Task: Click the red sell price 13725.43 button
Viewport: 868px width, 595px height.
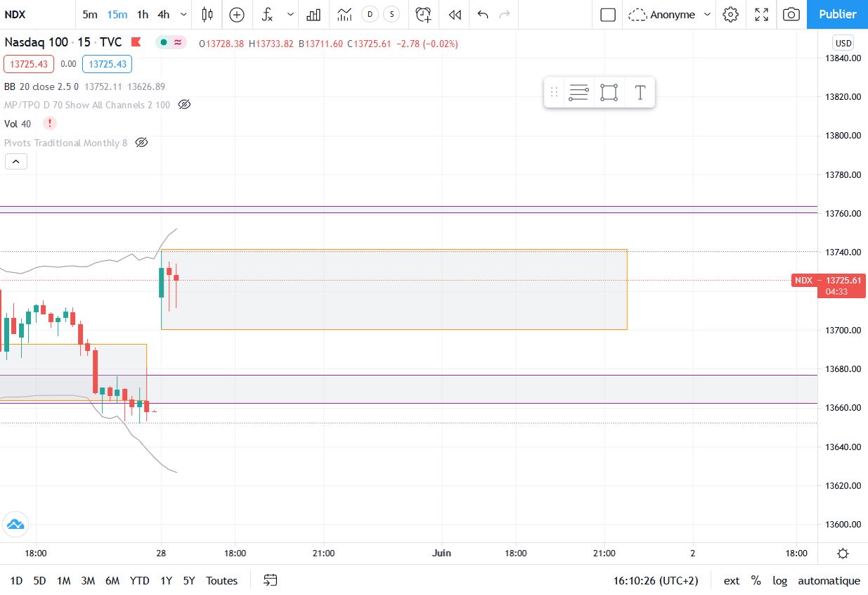Action: tap(29, 64)
